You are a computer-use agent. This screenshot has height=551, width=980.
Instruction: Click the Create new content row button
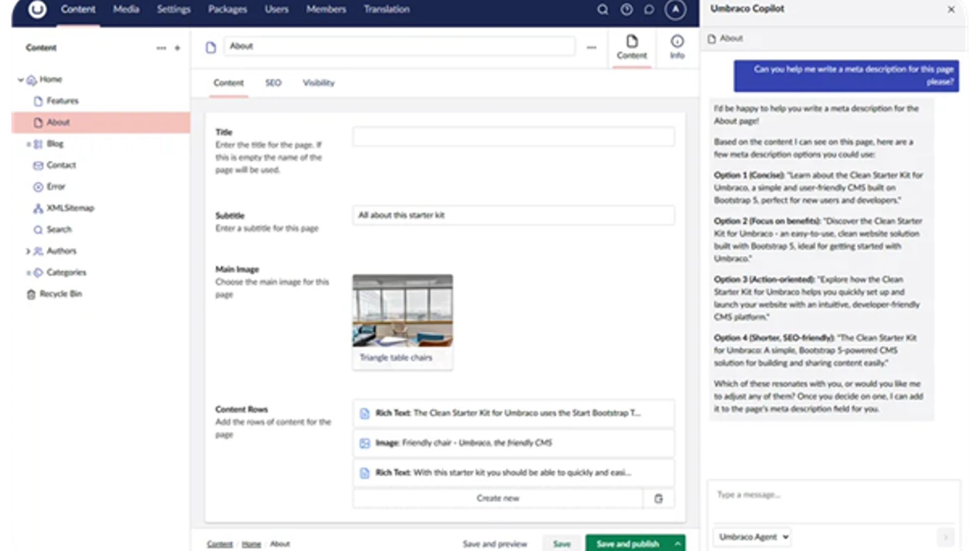tap(498, 498)
